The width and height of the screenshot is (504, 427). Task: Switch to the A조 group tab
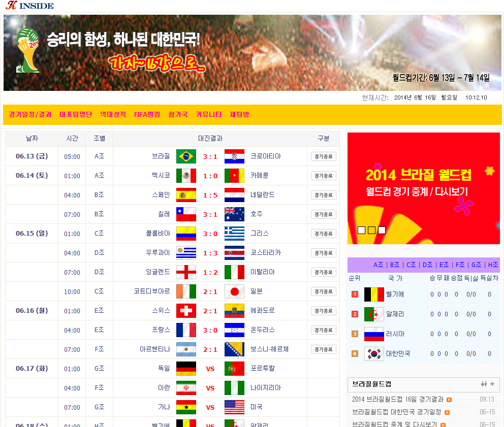pyautogui.click(x=379, y=265)
